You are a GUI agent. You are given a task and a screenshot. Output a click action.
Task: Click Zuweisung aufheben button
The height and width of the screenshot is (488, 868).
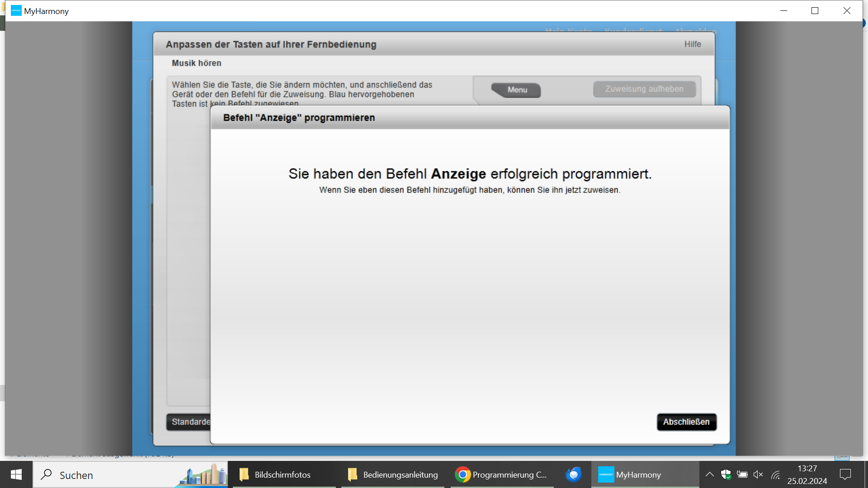click(x=644, y=89)
